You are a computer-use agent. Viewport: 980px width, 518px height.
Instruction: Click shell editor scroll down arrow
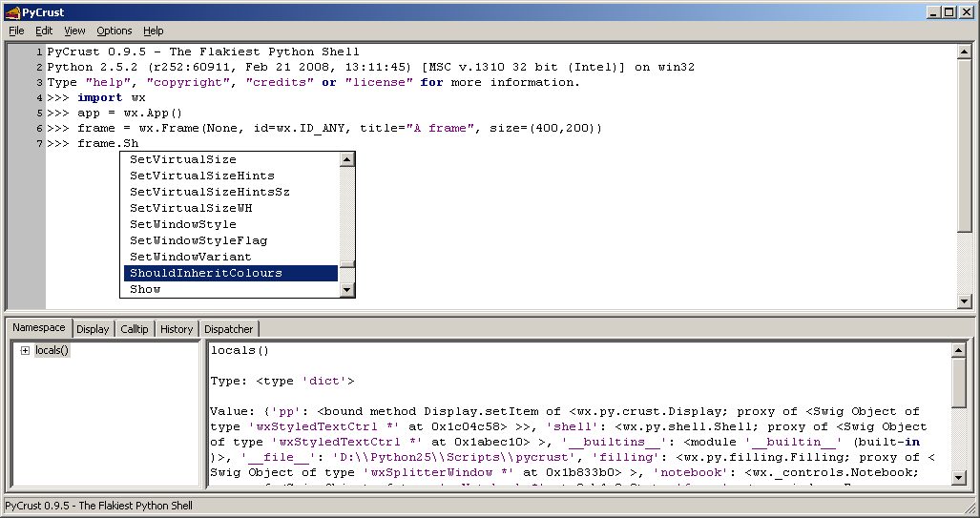click(964, 301)
